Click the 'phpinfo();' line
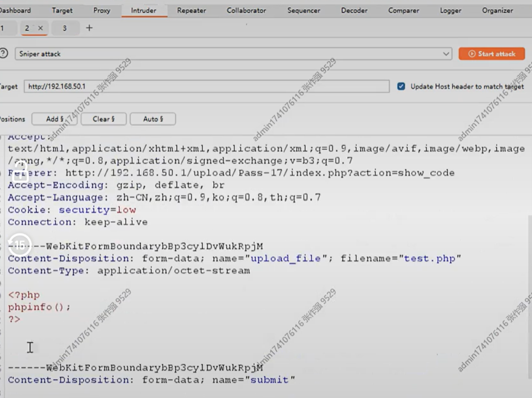Viewport: 532px width, 398px height. click(x=39, y=307)
